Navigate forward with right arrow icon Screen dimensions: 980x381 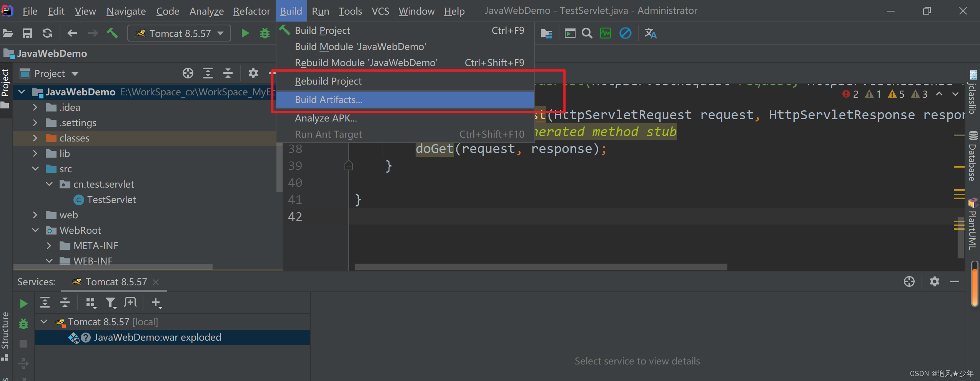[x=93, y=33]
